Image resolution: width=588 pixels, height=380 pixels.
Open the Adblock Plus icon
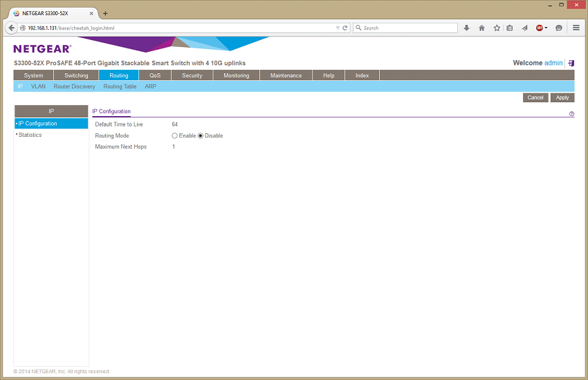[540, 28]
